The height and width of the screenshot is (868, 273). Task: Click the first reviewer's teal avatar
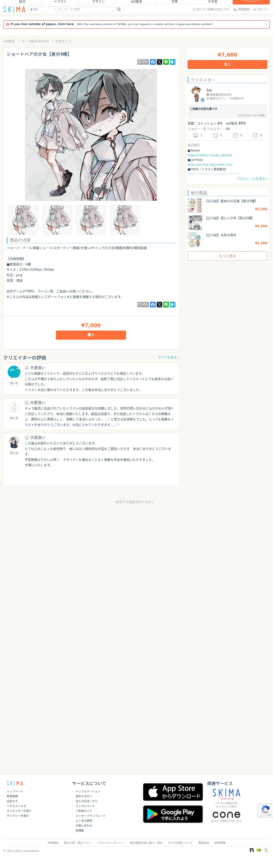[14, 372]
